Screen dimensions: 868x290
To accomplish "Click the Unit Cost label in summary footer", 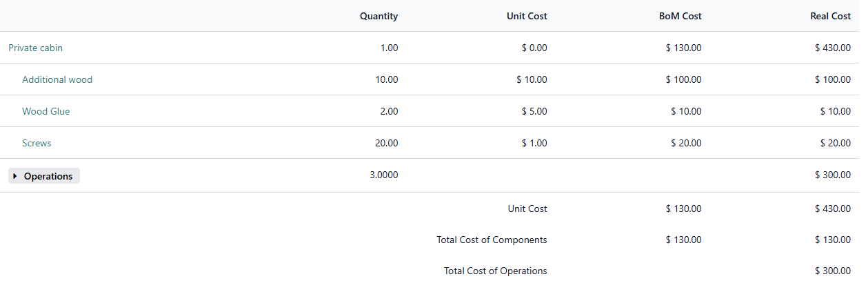I will pos(527,209).
